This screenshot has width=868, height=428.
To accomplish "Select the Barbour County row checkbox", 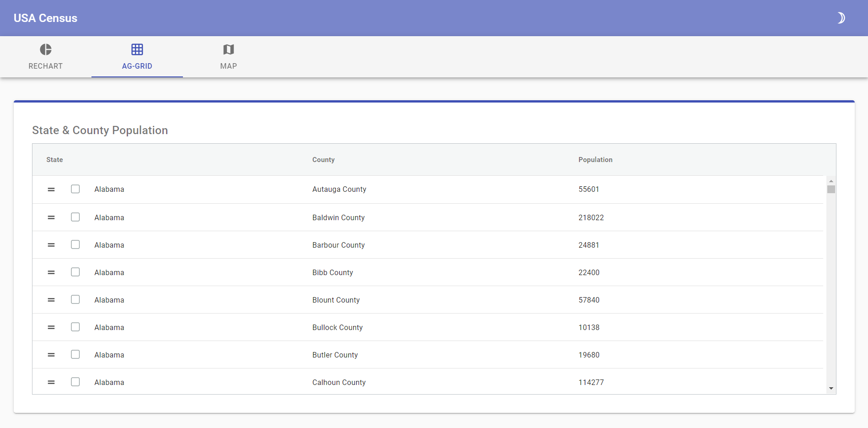I will (x=75, y=244).
